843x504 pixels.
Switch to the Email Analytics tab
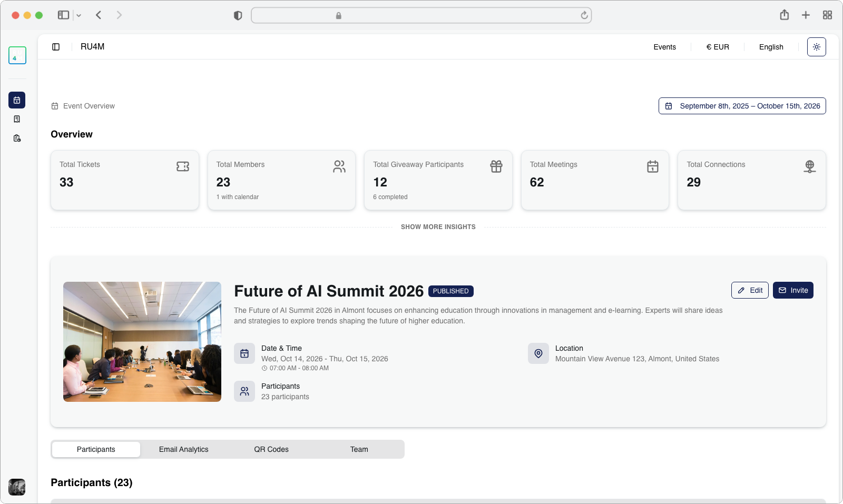point(183,449)
